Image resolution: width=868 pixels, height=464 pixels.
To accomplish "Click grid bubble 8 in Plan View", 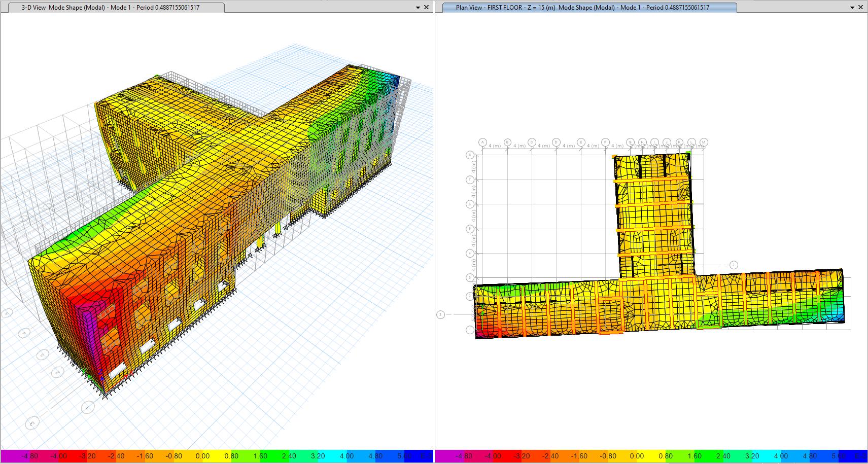I will 470,155.
